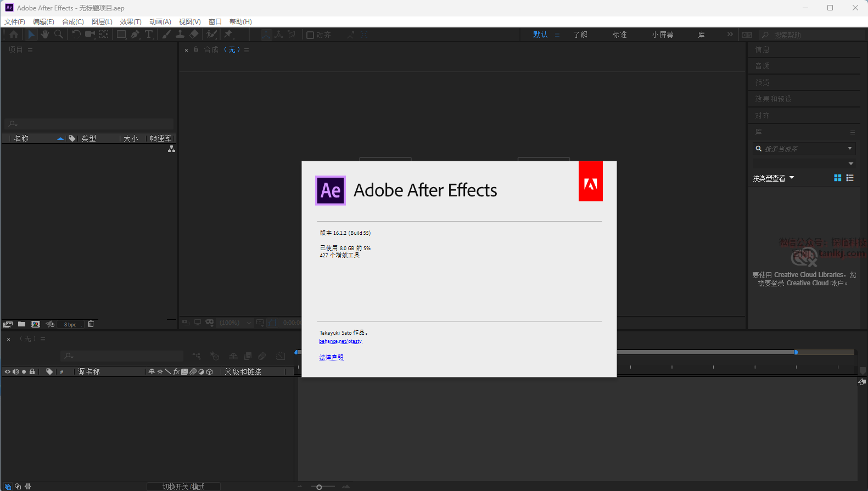Select the Type text tool

[x=149, y=35]
